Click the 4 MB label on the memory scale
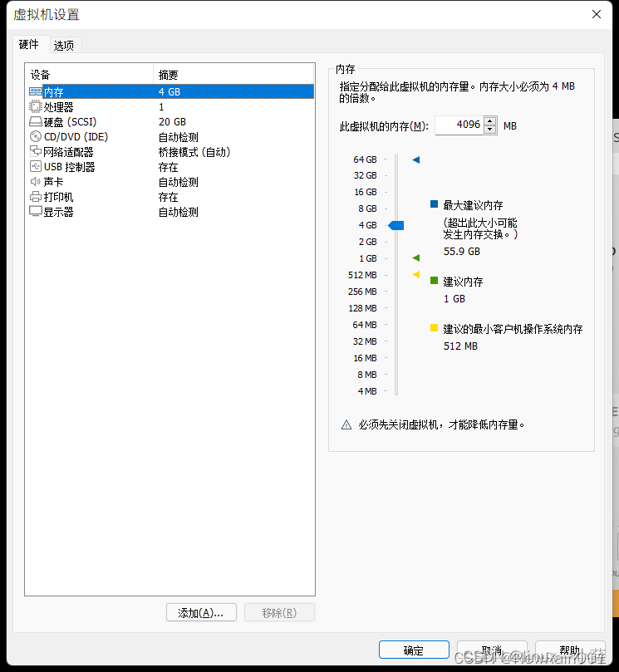The height and width of the screenshot is (672, 619). [367, 391]
